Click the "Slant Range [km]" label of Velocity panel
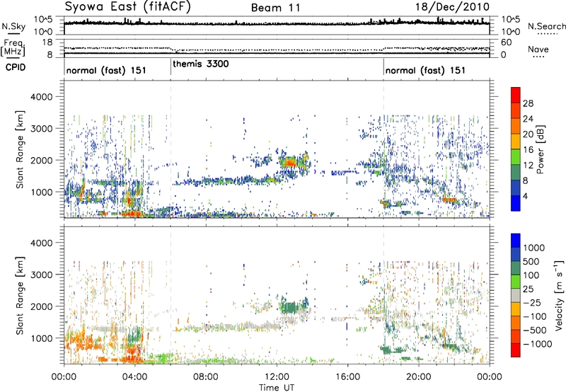566x392 pixels. click(20, 295)
